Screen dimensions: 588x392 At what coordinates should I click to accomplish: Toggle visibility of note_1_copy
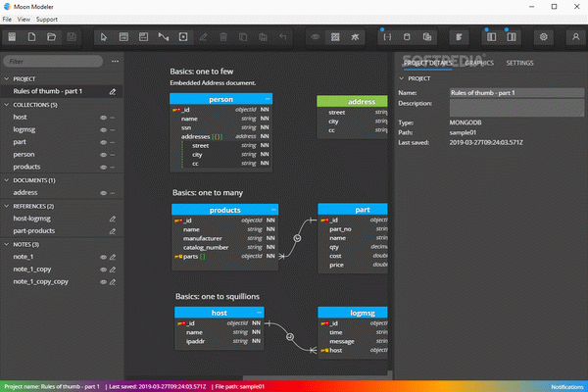click(x=103, y=269)
